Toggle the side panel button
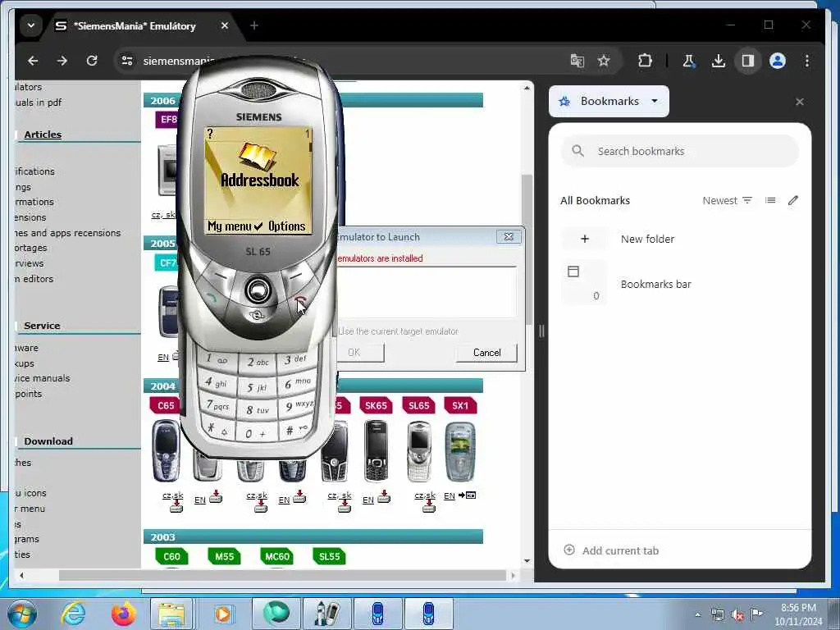840x630 pixels. 748,61
